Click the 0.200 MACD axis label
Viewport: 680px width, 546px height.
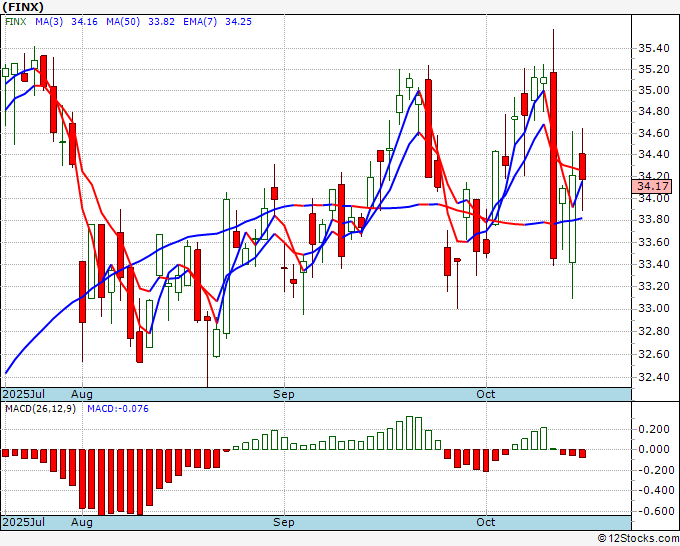(x=654, y=429)
